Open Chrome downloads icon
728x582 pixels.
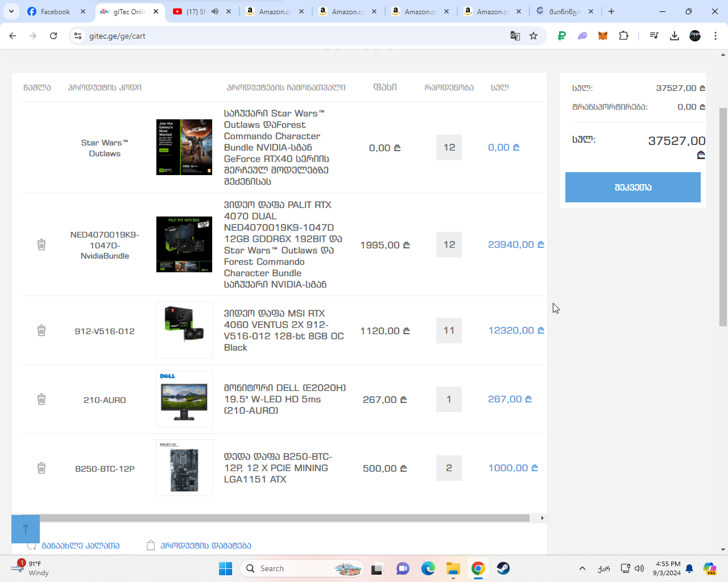pyautogui.click(x=675, y=36)
